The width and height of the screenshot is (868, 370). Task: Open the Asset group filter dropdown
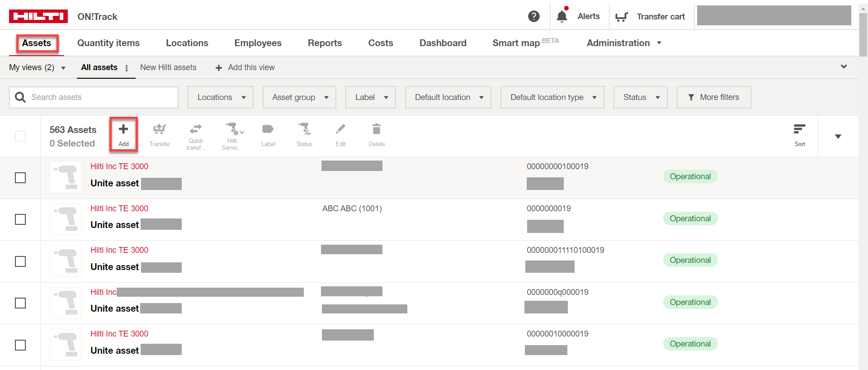pyautogui.click(x=299, y=97)
